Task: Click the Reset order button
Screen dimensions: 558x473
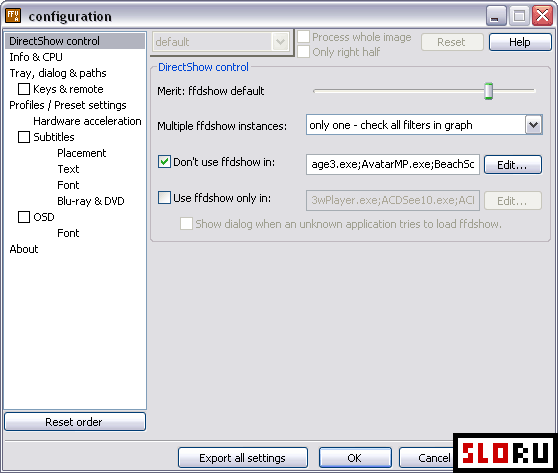Action: [75, 422]
